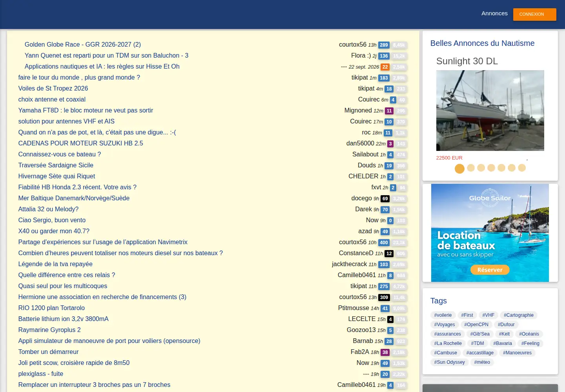Select the #méteo tag
This screenshot has width=565, height=392.
[482, 362]
